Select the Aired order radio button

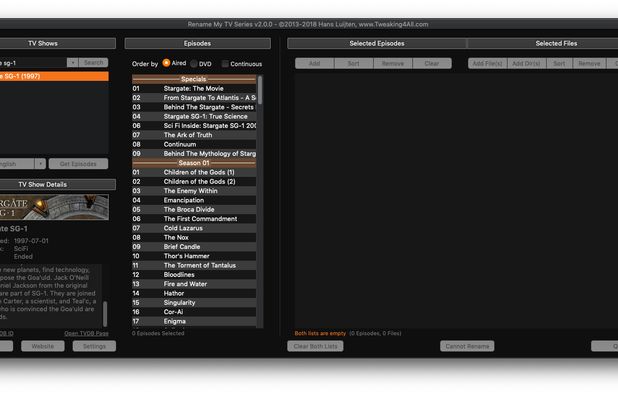(x=166, y=63)
